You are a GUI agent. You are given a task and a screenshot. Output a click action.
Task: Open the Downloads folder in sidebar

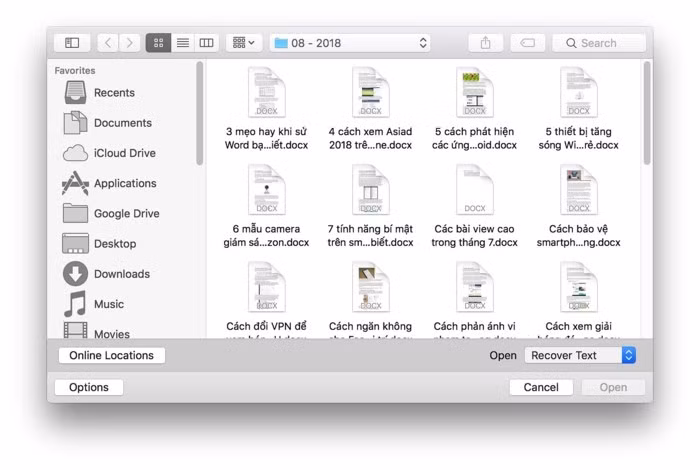coord(121,274)
